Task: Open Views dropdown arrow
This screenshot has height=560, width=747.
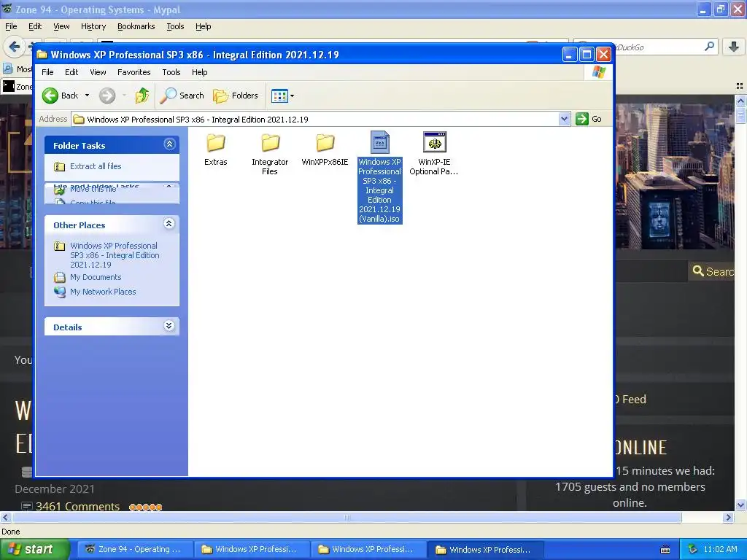Action: (x=292, y=96)
